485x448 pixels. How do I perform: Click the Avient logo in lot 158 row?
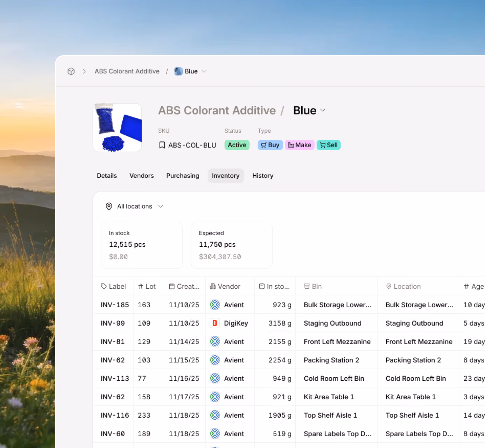tap(215, 397)
